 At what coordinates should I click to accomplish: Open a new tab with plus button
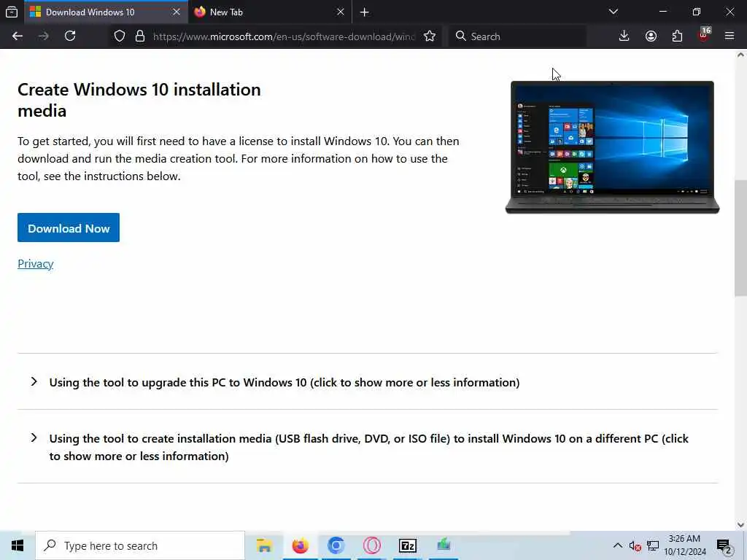365,12
